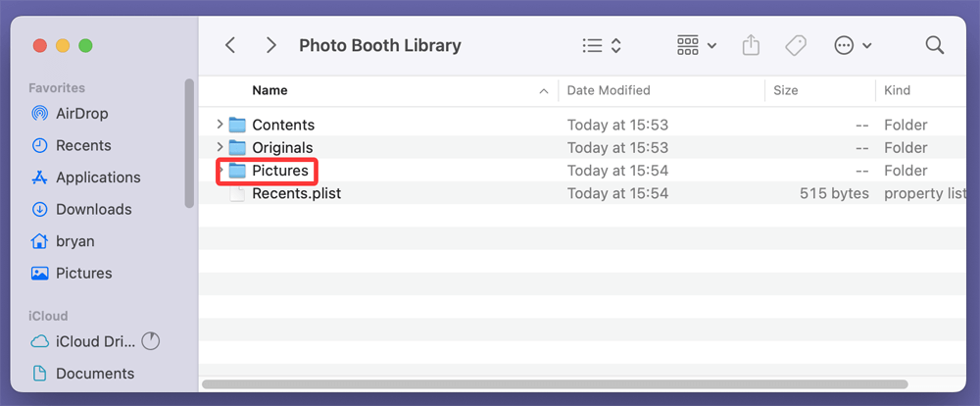Image resolution: width=980 pixels, height=406 pixels.
Task: Expand the Pictures folder disclosure triangle
Action: tap(220, 171)
